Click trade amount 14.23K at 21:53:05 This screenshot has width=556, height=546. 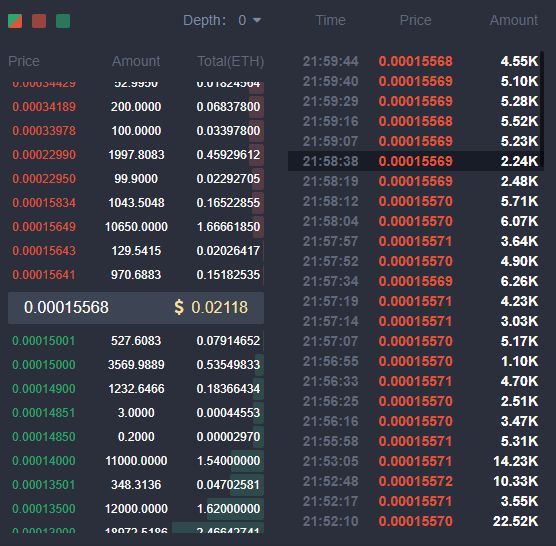(516, 462)
